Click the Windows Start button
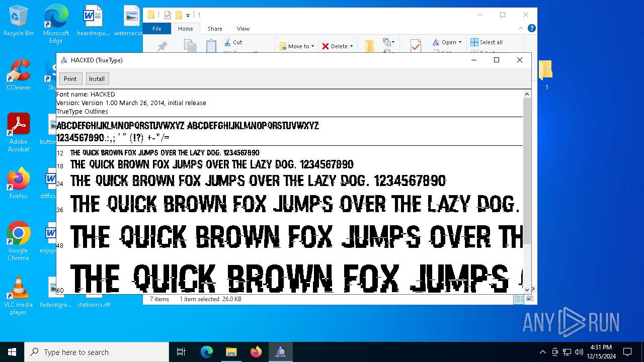 [12, 352]
